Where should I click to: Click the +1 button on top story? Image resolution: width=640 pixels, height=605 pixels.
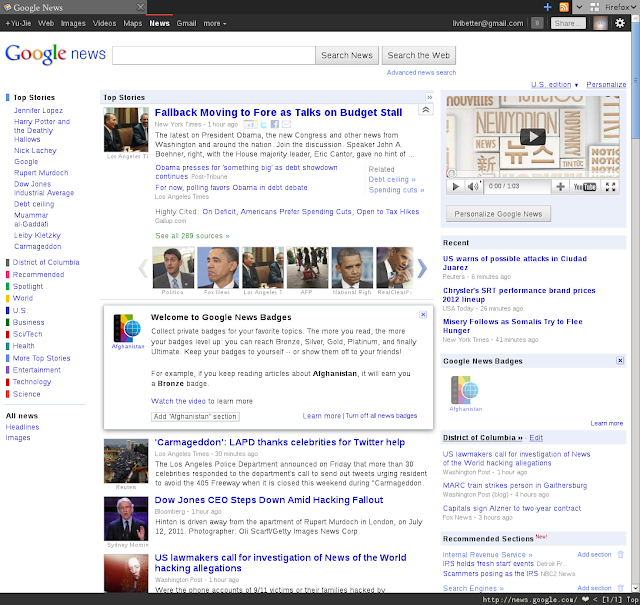[251, 125]
